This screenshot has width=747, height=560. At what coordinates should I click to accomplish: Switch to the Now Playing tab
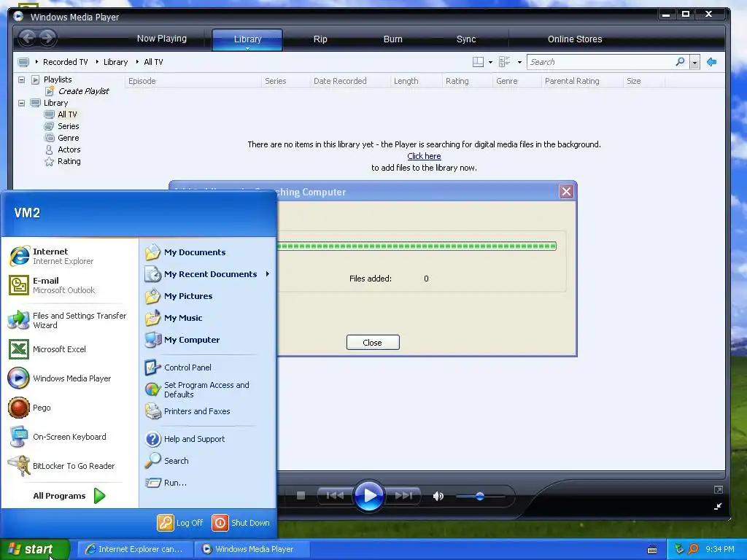coord(161,39)
